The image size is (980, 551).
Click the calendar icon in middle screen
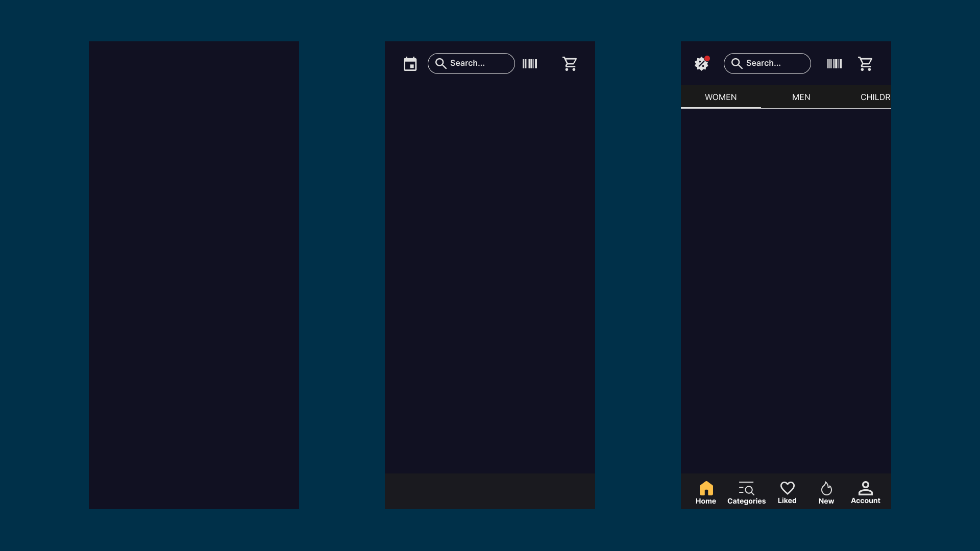click(x=410, y=64)
